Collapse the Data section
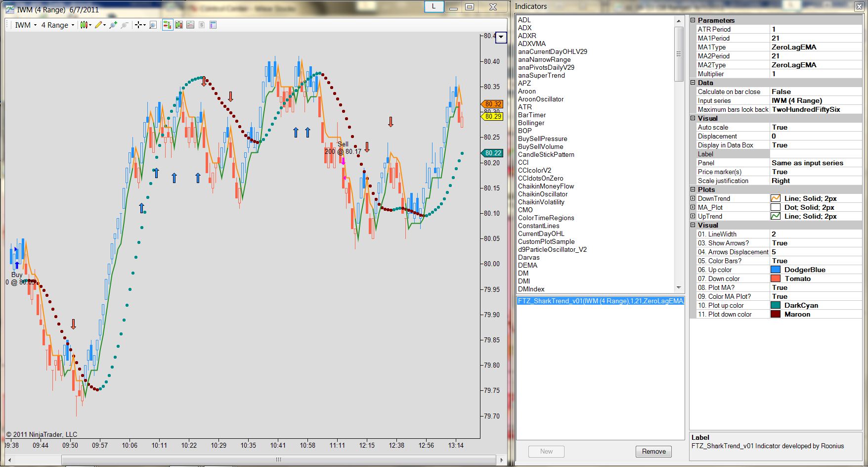 coord(693,83)
